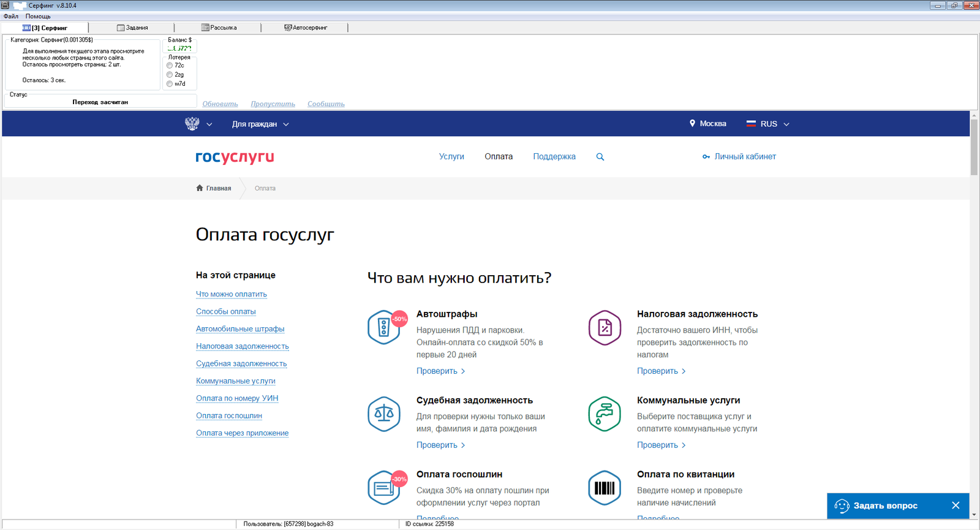Image resolution: width=980 pixels, height=530 pixels.
Task: Click the chevron after Проверить under Налоговая задолженность
Action: pyautogui.click(x=684, y=371)
